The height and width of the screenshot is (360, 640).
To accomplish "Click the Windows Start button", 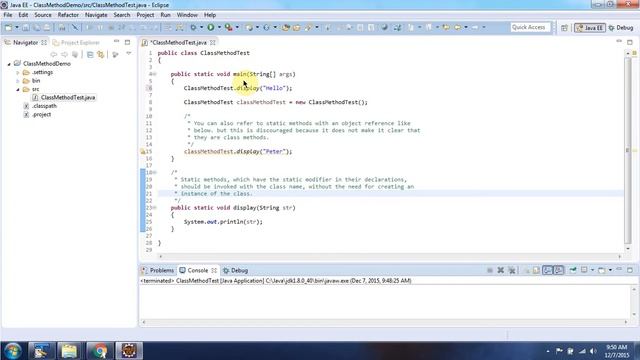I will click(13, 351).
